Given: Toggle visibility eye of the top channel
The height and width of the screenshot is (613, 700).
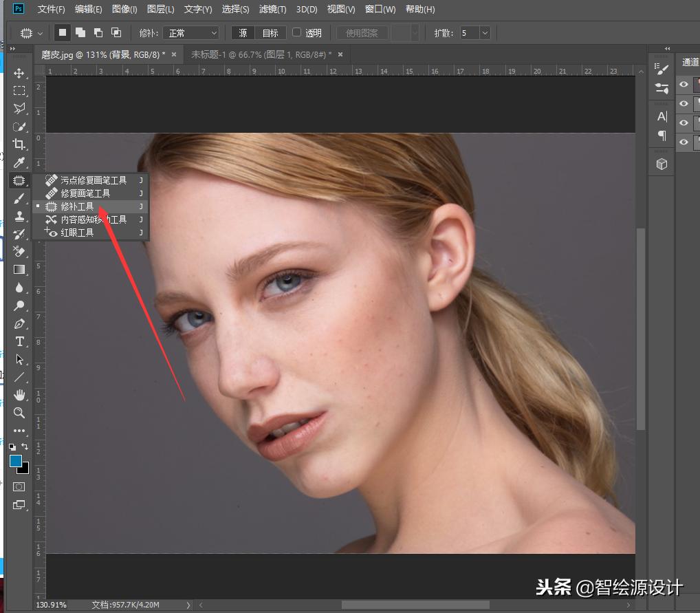Looking at the screenshot, I should [x=683, y=84].
